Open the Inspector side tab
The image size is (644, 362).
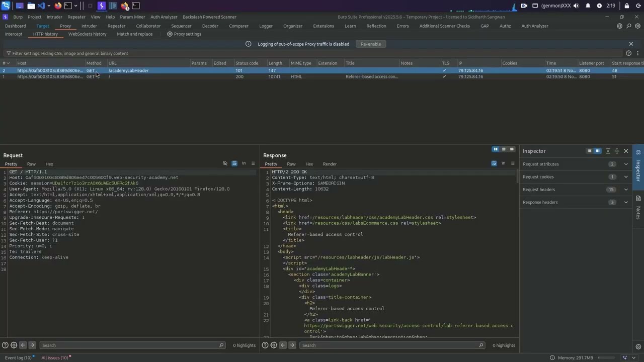(638, 166)
